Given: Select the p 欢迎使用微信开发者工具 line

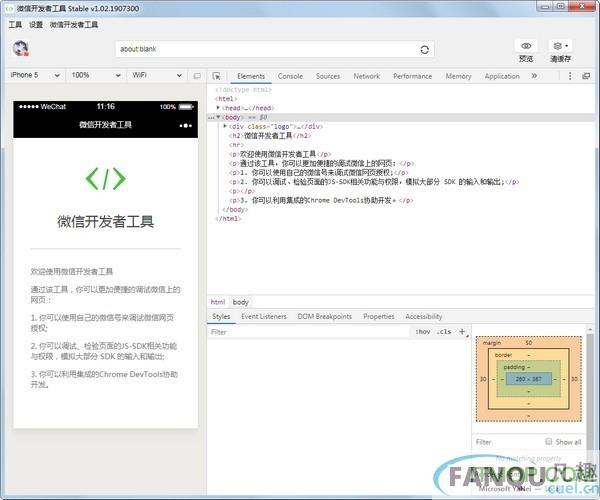Looking at the screenshot, I should (x=279, y=154).
